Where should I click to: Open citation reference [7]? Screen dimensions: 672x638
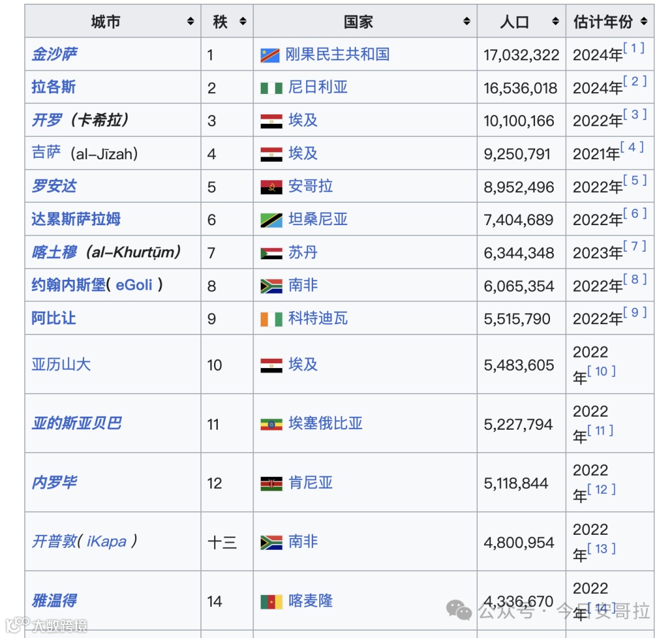pyautogui.click(x=635, y=246)
